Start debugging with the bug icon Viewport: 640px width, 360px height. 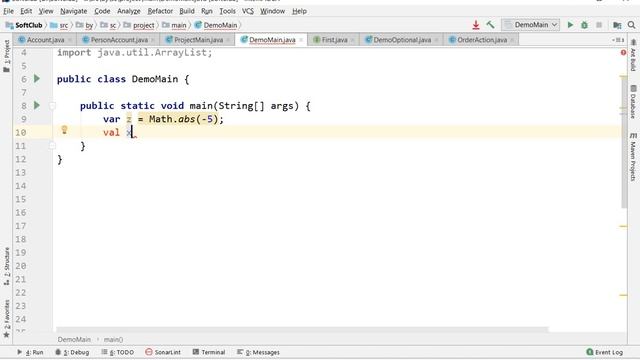click(x=584, y=25)
